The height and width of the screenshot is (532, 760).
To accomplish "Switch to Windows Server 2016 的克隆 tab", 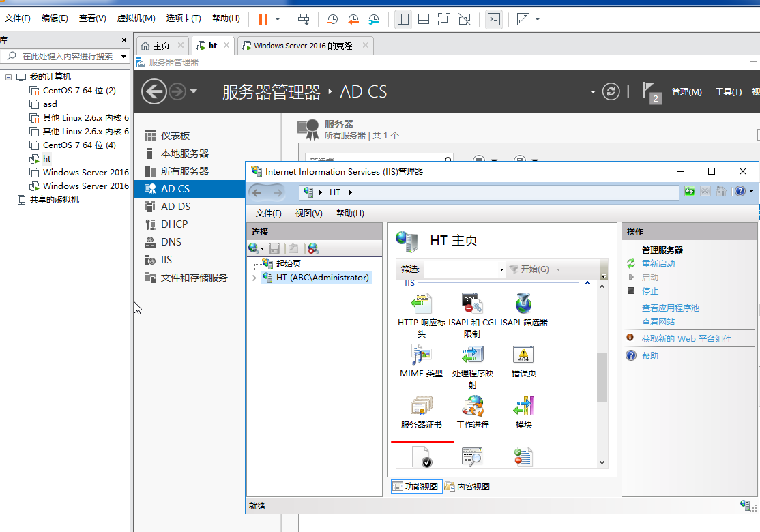I will click(305, 46).
